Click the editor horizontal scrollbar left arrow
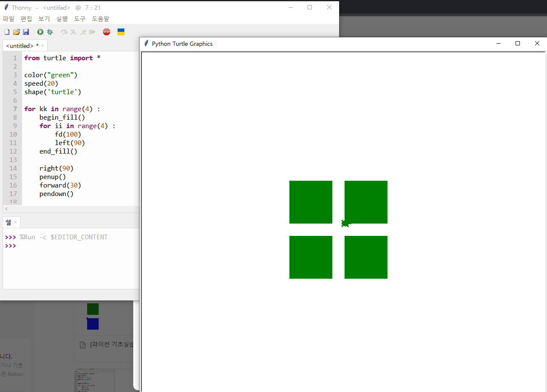The image size is (547, 392). click(x=6, y=209)
